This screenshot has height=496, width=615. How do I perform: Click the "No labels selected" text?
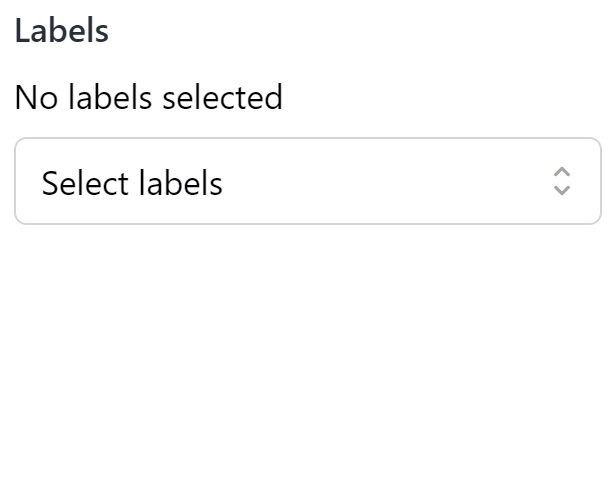[x=149, y=98]
